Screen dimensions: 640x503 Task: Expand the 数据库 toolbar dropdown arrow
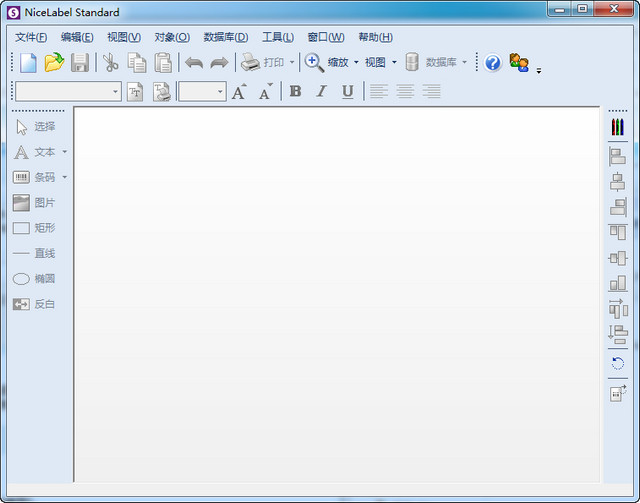point(464,62)
